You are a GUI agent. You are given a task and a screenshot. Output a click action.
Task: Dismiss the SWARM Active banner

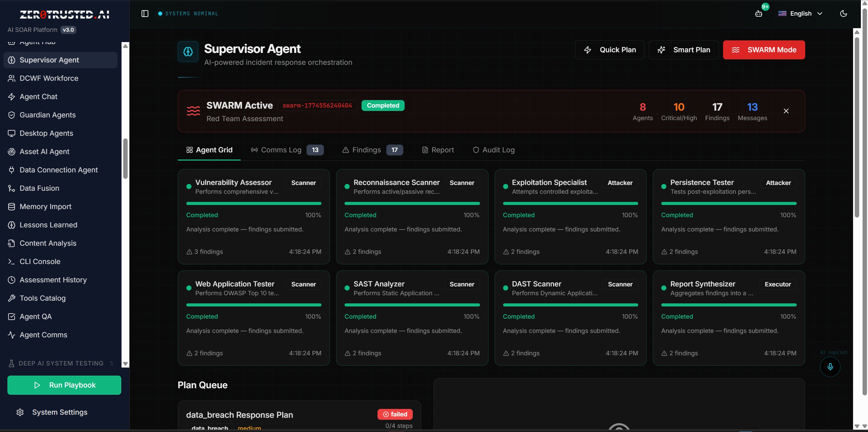[x=786, y=111]
